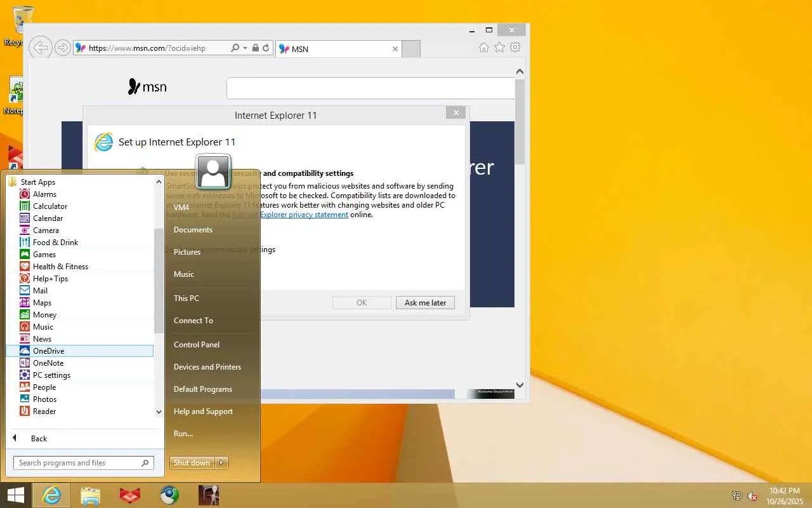Click the user account picture in Start menu

(x=213, y=171)
